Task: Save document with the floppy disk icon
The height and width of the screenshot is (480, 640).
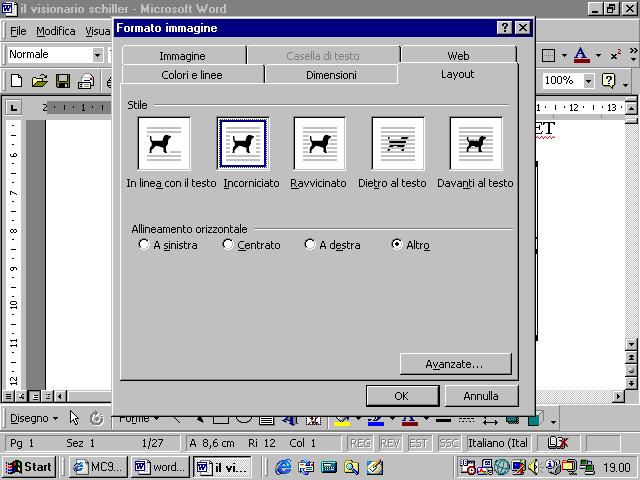Action: pos(63,81)
